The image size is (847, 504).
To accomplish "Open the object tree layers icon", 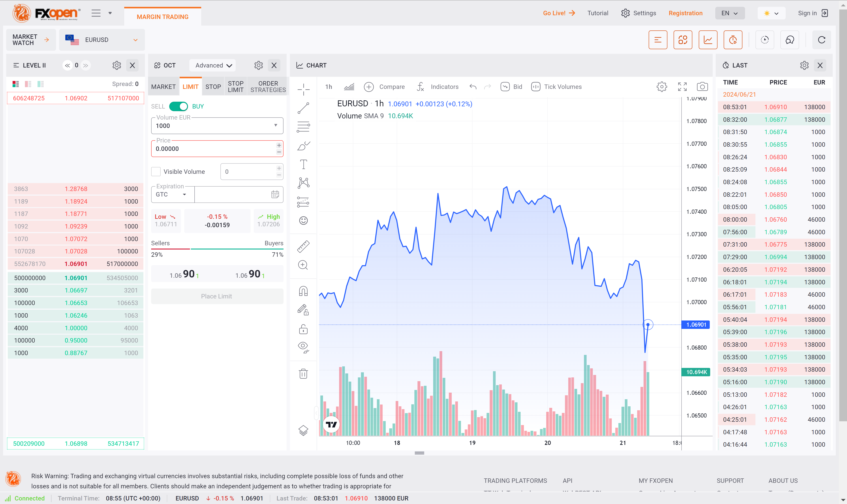I will [303, 431].
